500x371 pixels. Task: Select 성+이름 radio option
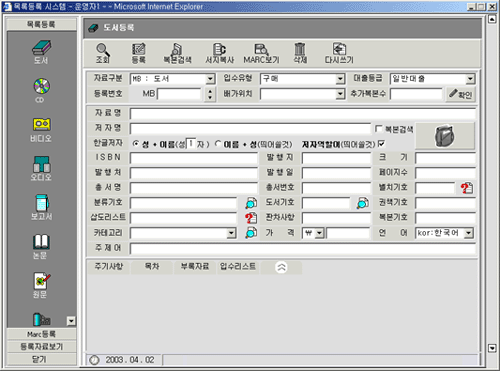[135, 144]
